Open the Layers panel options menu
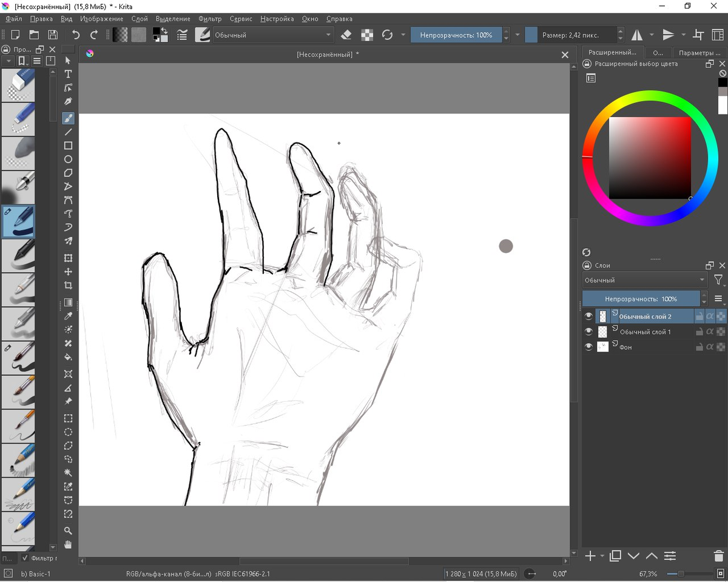This screenshot has width=728, height=582. coord(719,299)
